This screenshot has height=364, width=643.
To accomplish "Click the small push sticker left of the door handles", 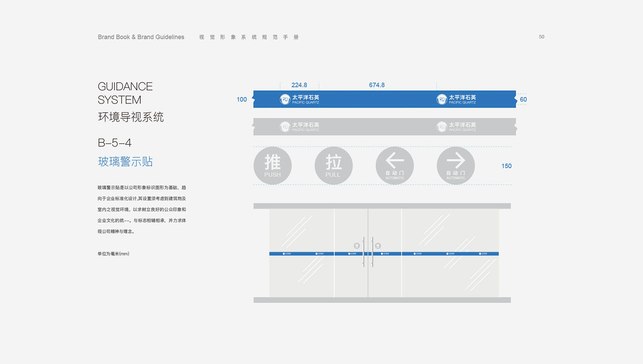I will pos(357,246).
